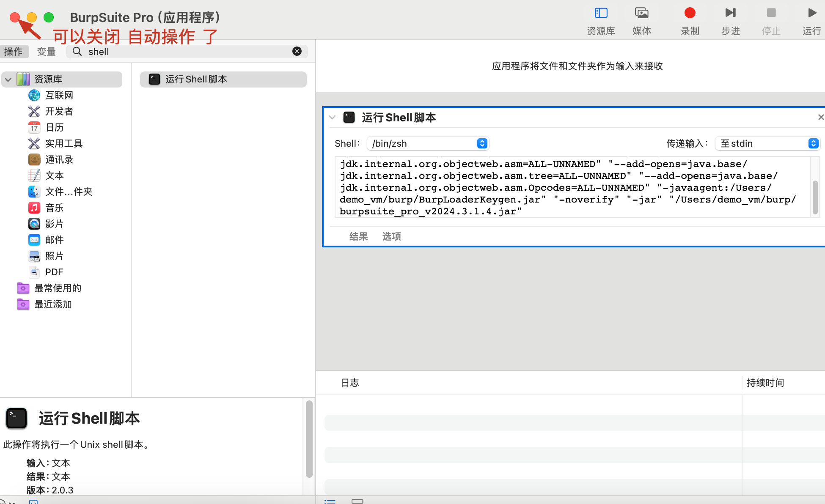Switch to the 操作 actions tab
The height and width of the screenshot is (504, 825).
pos(14,52)
